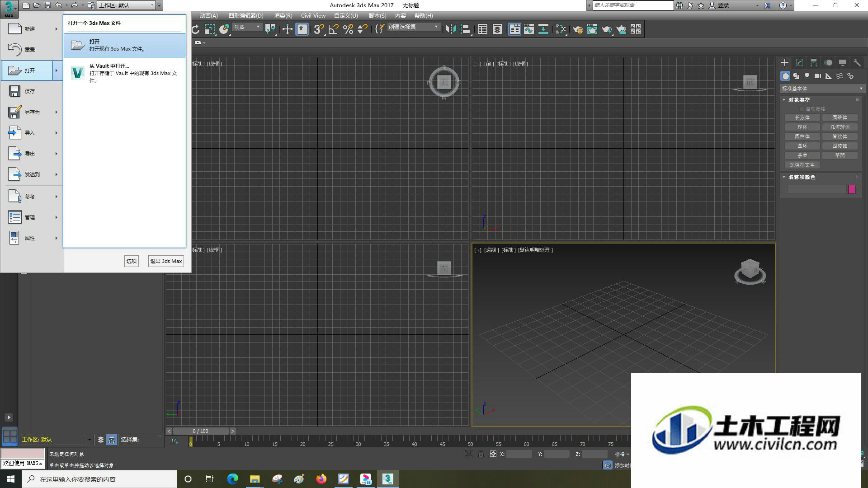This screenshot has width=868, height=488.
Task: Click the 茶壶 button
Action: (802, 155)
